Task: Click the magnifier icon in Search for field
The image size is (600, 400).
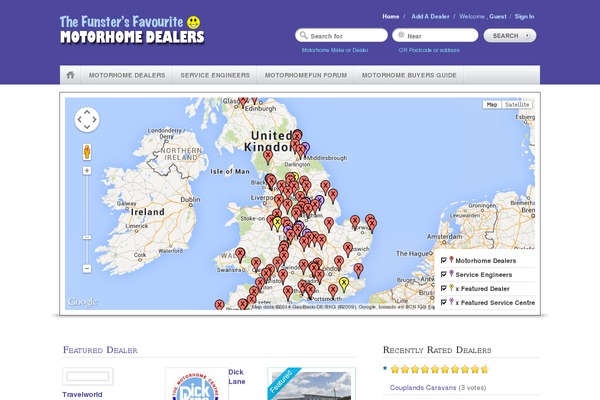Action: tap(303, 35)
